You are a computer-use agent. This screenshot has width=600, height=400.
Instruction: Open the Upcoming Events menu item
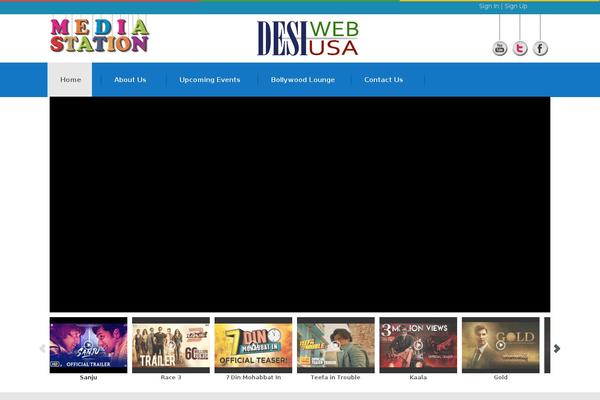point(210,80)
